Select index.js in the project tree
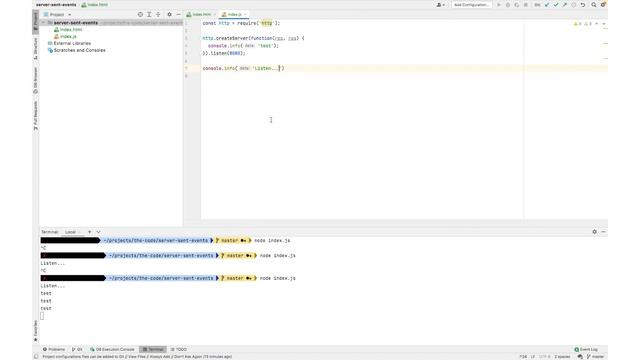The image size is (640, 360). 68,36
